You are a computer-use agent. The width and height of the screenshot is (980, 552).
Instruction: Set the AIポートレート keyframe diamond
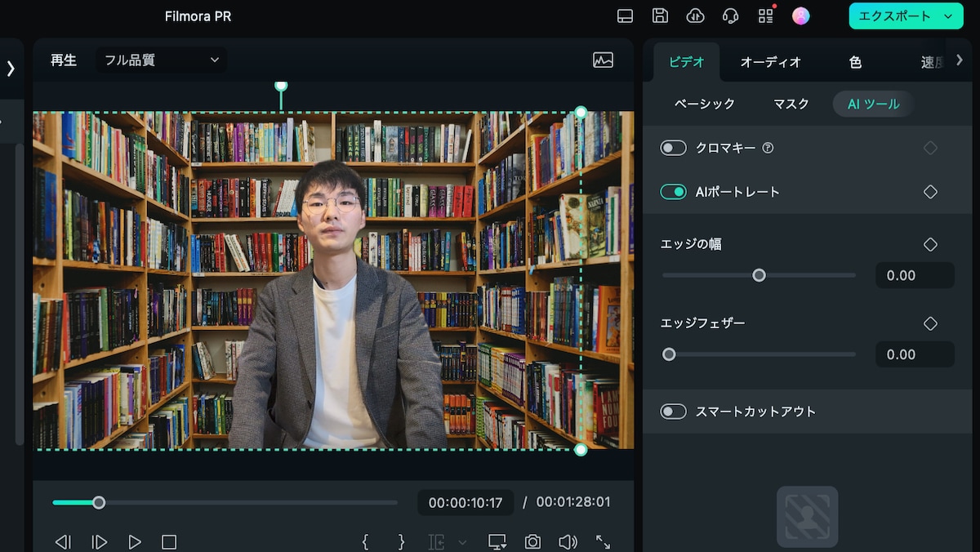point(930,191)
